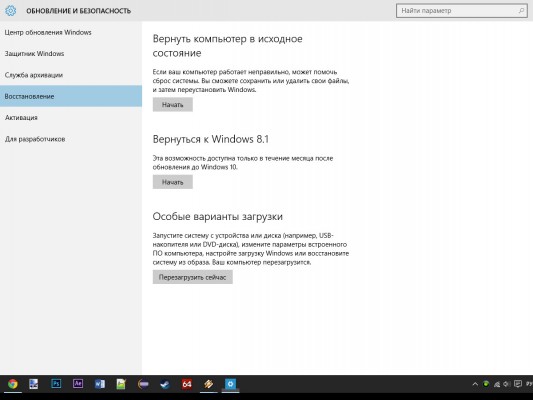Select Центр обновления Windows in sidebar
This screenshot has height=400, width=533.
tap(48, 32)
